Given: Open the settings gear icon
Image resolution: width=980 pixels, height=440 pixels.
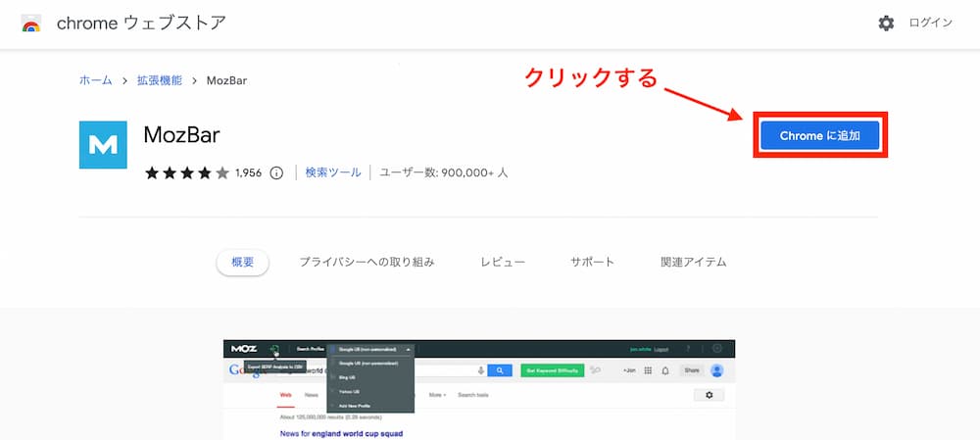Looking at the screenshot, I should [x=886, y=24].
